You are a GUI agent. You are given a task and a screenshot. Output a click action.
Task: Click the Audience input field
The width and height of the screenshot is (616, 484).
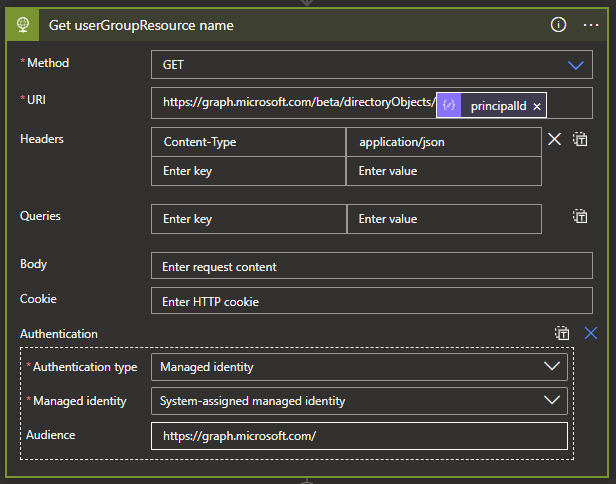(x=359, y=436)
